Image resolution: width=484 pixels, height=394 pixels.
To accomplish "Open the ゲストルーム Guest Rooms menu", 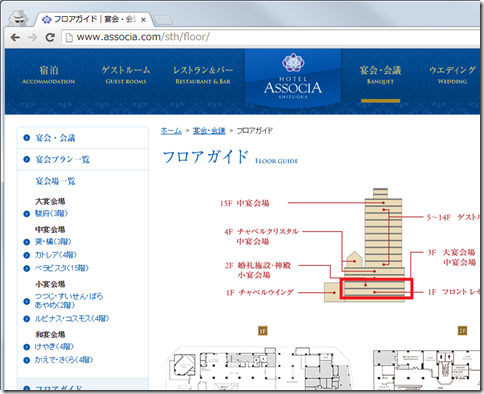I will [x=126, y=75].
